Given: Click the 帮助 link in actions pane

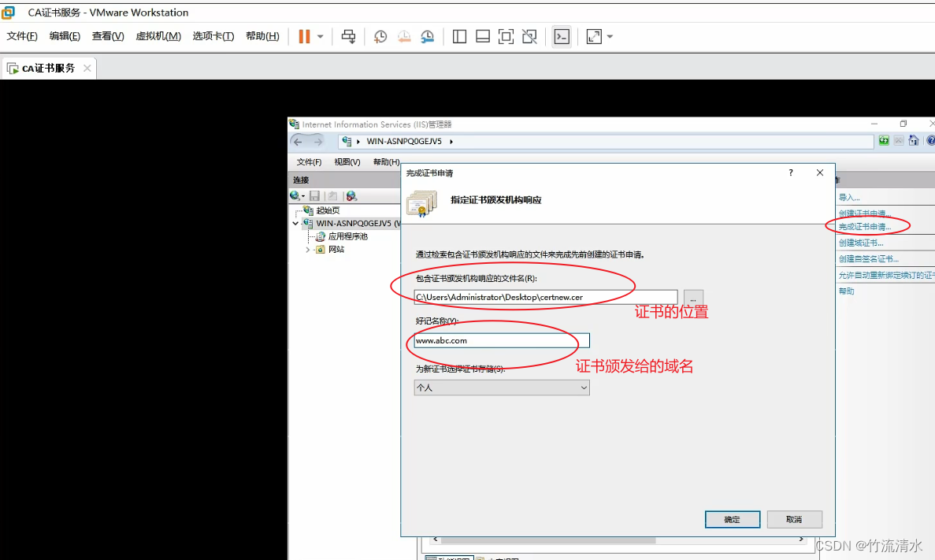Looking at the screenshot, I should [846, 291].
